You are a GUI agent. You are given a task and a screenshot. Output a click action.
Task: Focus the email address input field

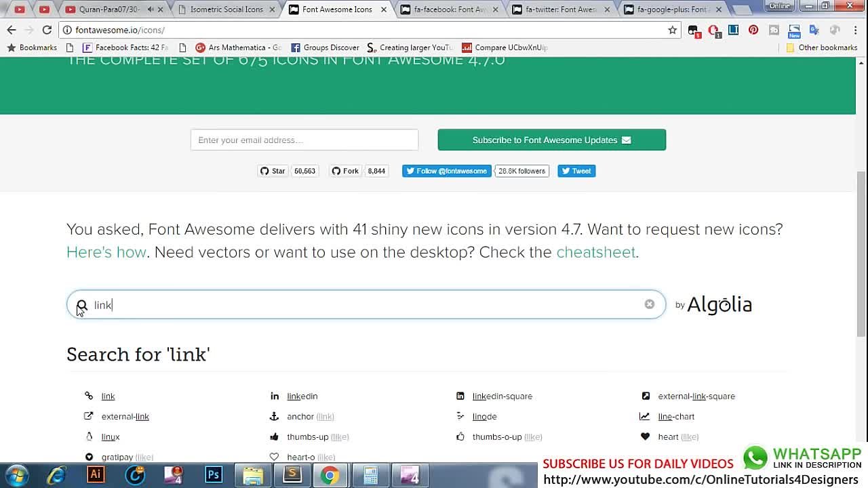[x=304, y=140]
